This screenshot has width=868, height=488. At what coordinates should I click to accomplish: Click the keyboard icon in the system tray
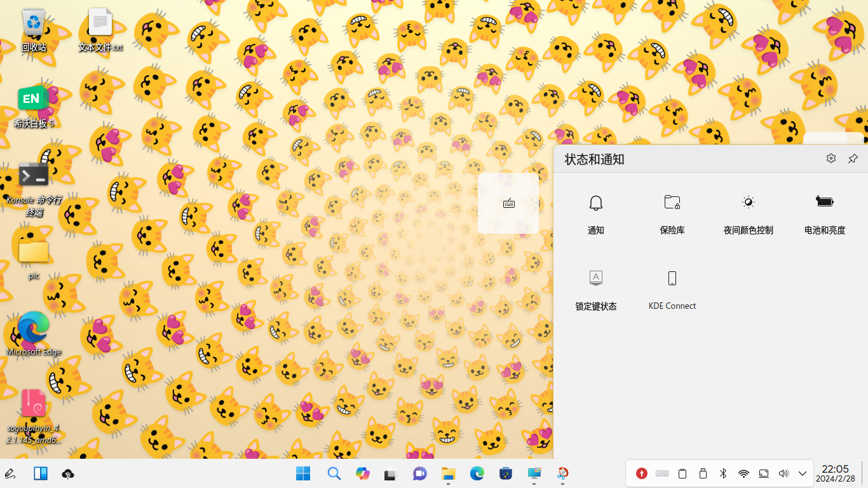662,473
